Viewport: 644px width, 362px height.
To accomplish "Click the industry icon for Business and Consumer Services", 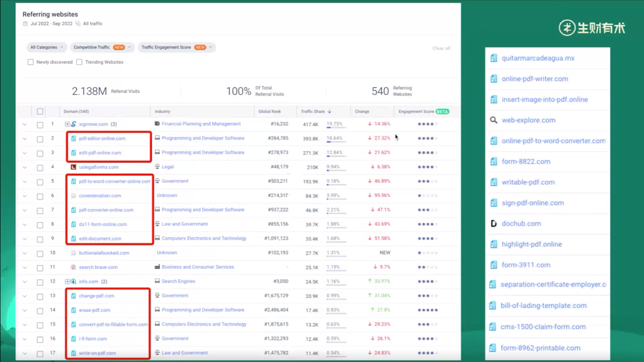I will (x=157, y=267).
